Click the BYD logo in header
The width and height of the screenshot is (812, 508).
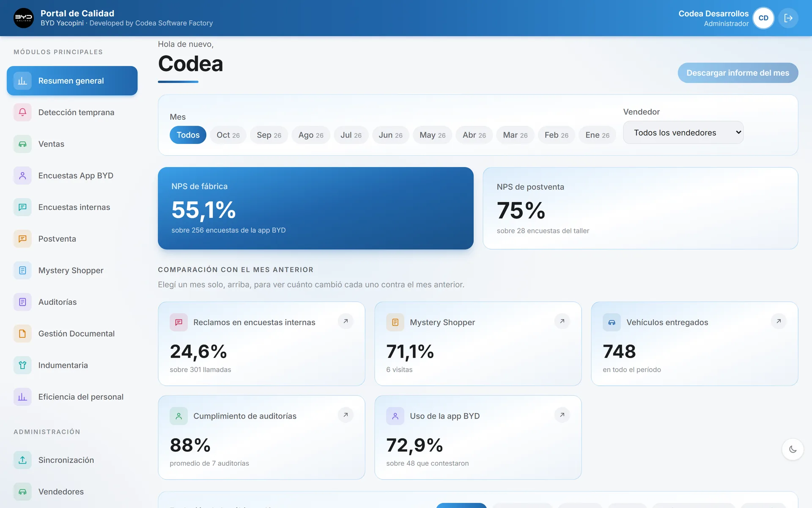click(24, 18)
